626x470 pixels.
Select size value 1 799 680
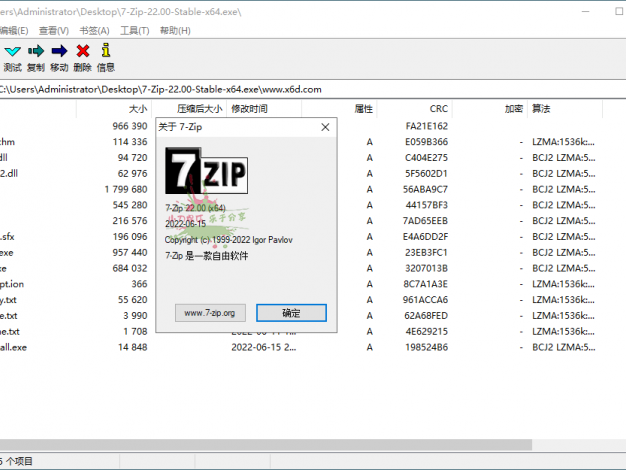coord(126,189)
